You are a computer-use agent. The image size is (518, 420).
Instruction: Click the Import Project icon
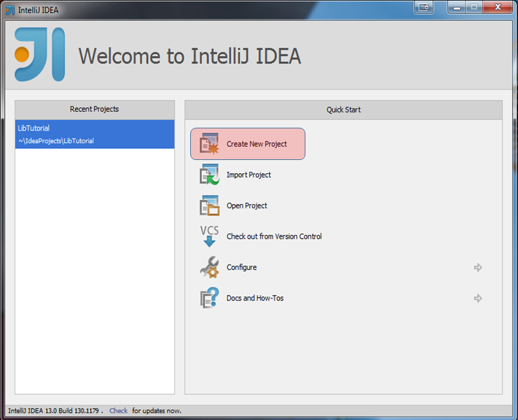coord(209,174)
